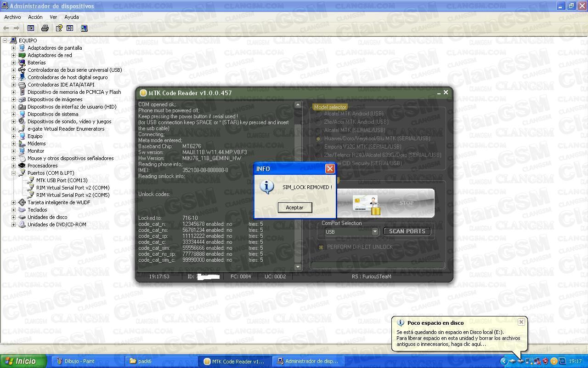The height and width of the screenshot is (368, 588).
Task: Expand the Adaptadores de pantalla node
Action: coord(13,48)
